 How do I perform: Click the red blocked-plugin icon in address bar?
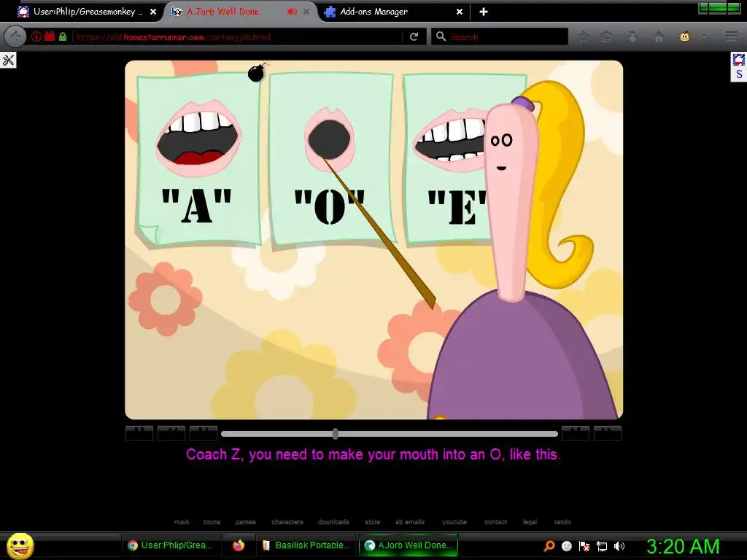point(50,36)
